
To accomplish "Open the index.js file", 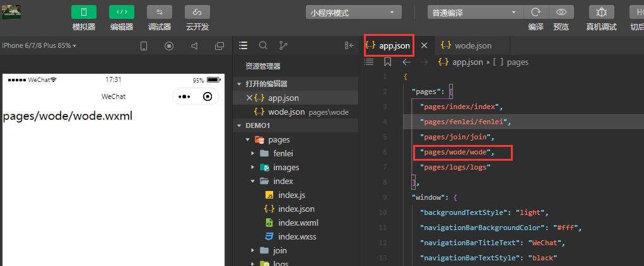I will coord(291,195).
